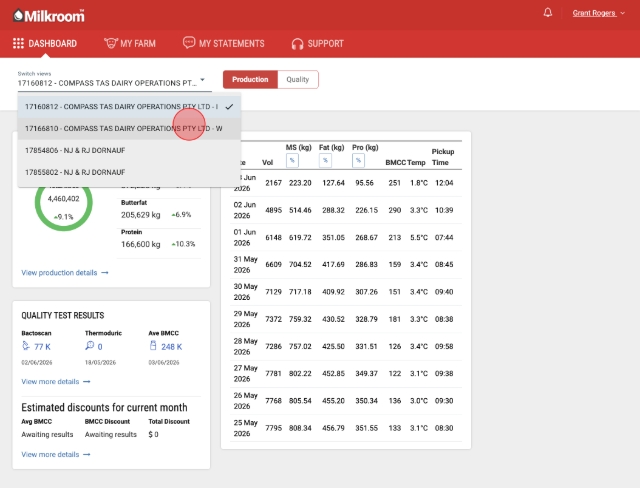The width and height of the screenshot is (640, 488).
Task: Click Thermoduric value 0
Action: coord(100,347)
